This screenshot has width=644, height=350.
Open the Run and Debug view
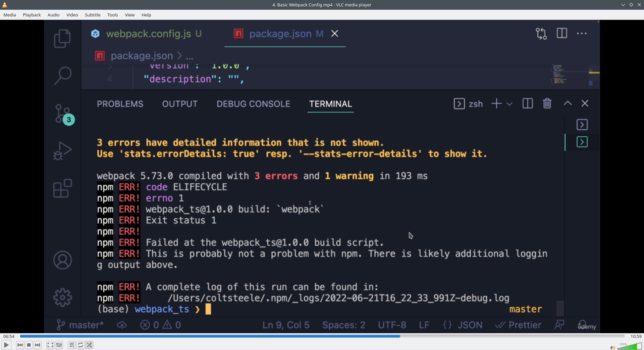click(62, 151)
